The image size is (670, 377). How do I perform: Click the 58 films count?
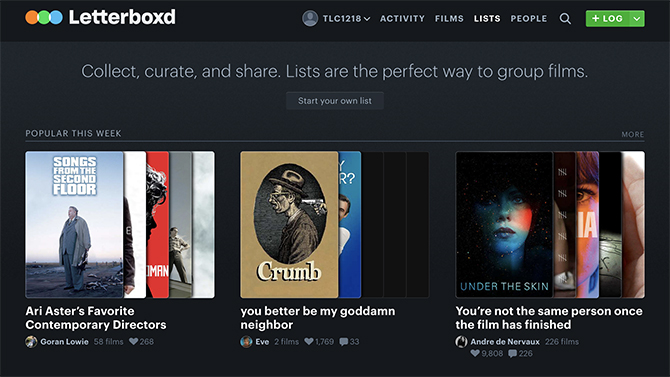click(109, 342)
